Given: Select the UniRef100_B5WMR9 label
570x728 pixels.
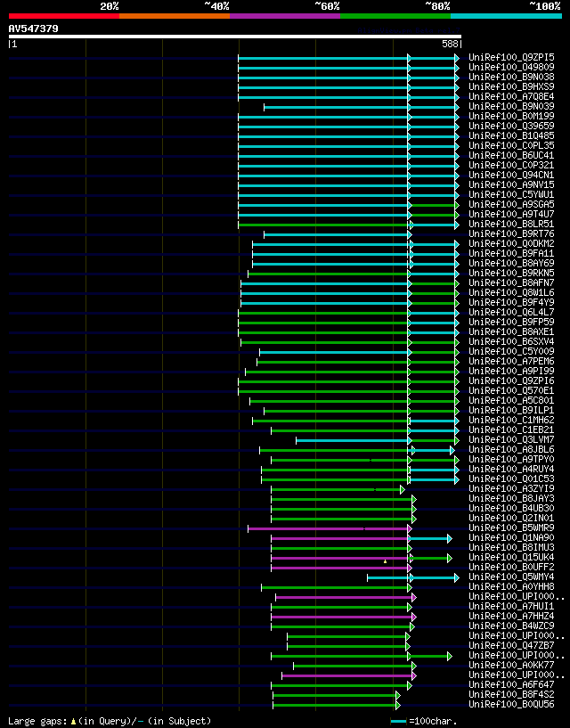Looking at the screenshot, I should (511, 528).
